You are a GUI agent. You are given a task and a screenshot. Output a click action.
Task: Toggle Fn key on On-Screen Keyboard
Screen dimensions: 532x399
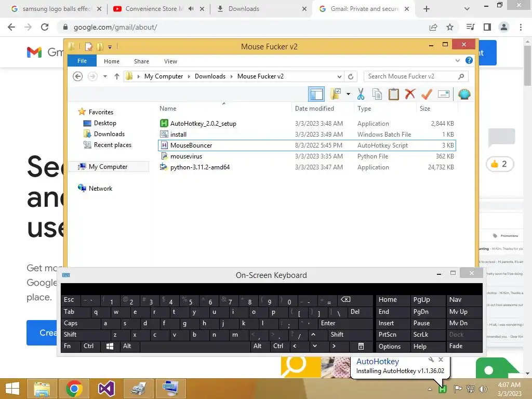tap(71, 346)
